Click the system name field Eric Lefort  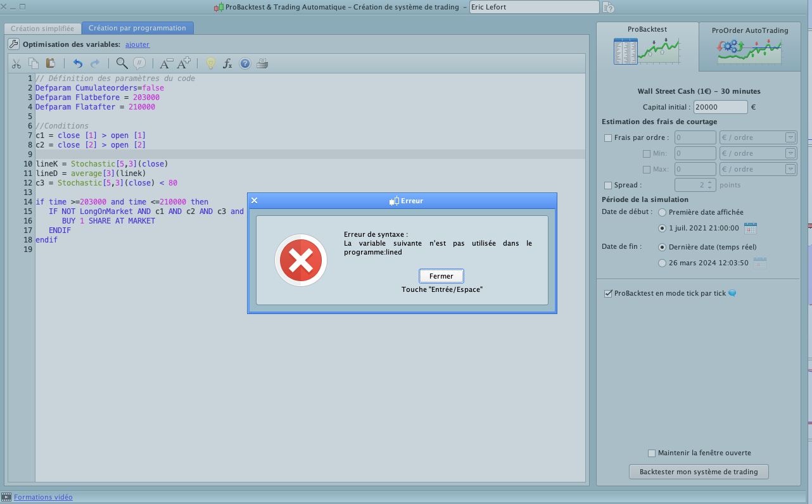[x=534, y=8]
